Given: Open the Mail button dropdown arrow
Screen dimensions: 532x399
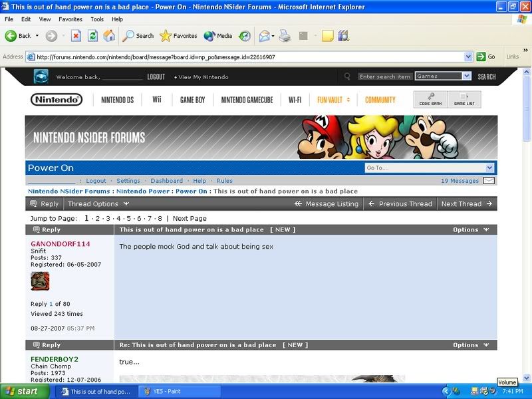Looking at the screenshot, I should [x=273, y=36].
